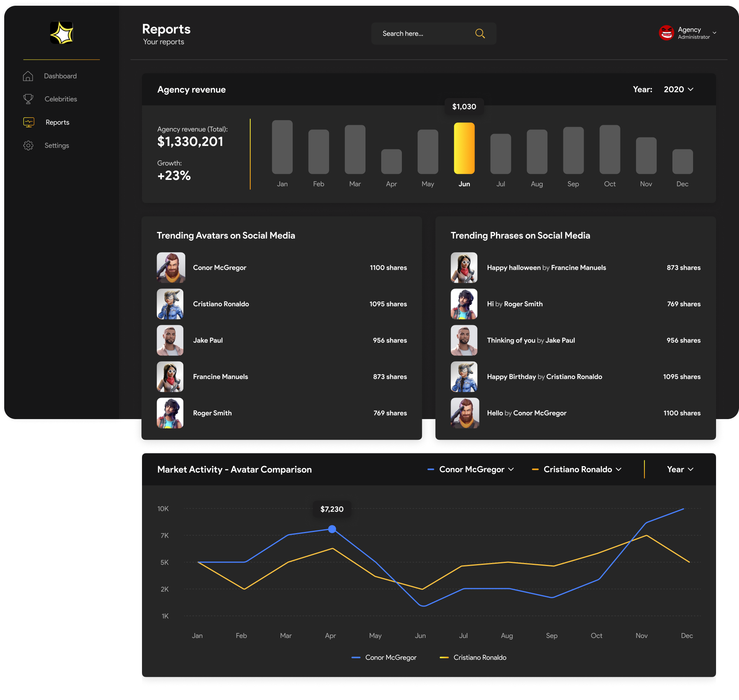Click 'Hello by Conor McGregor' phrase text

click(527, 413)
